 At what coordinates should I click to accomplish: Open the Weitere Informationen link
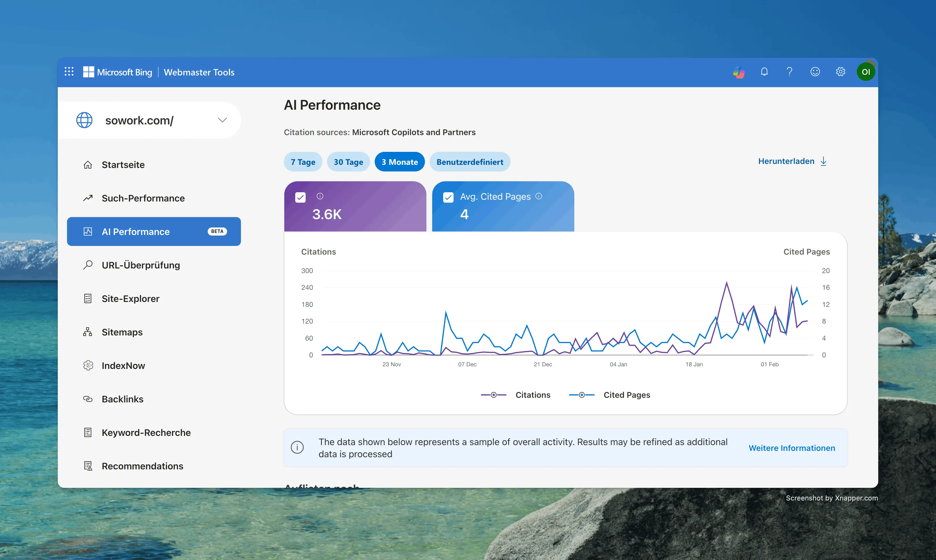[x=792, y=448]
